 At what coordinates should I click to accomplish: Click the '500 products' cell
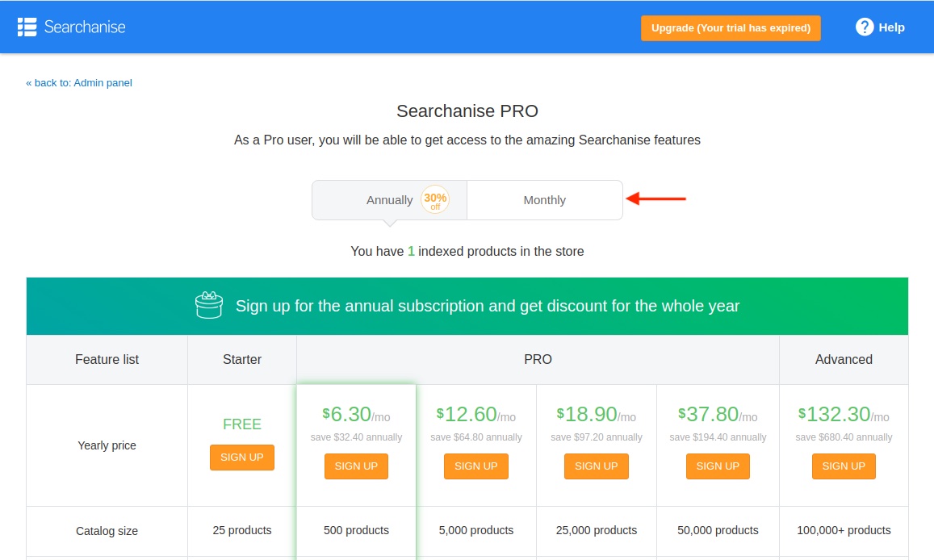coord(356,530)
